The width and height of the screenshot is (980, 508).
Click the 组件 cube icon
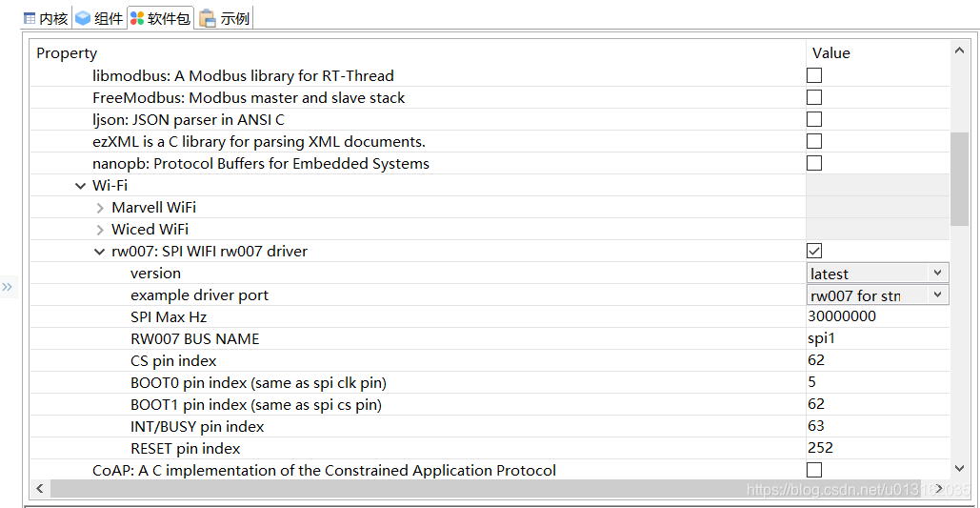point(83,18)
